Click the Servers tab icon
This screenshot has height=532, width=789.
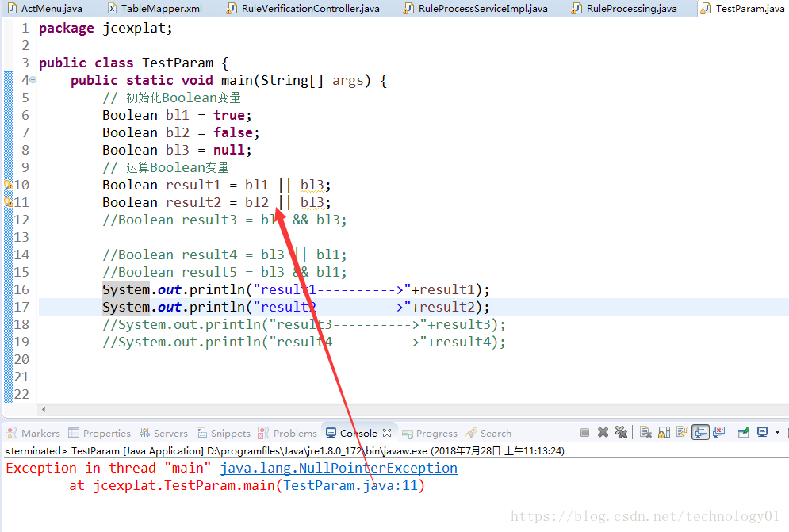tap(145, 433)
